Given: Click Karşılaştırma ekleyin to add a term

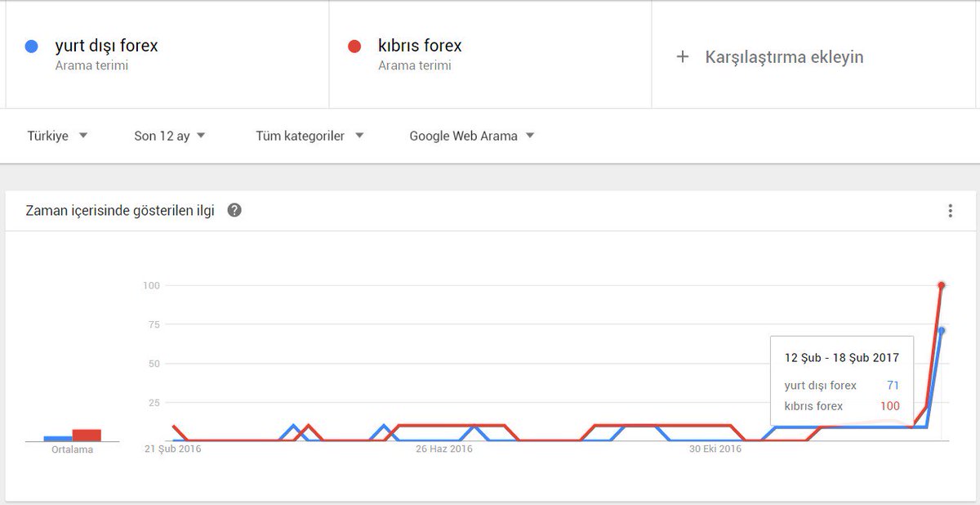Looking at the screenshot, I should pos(784,57).
